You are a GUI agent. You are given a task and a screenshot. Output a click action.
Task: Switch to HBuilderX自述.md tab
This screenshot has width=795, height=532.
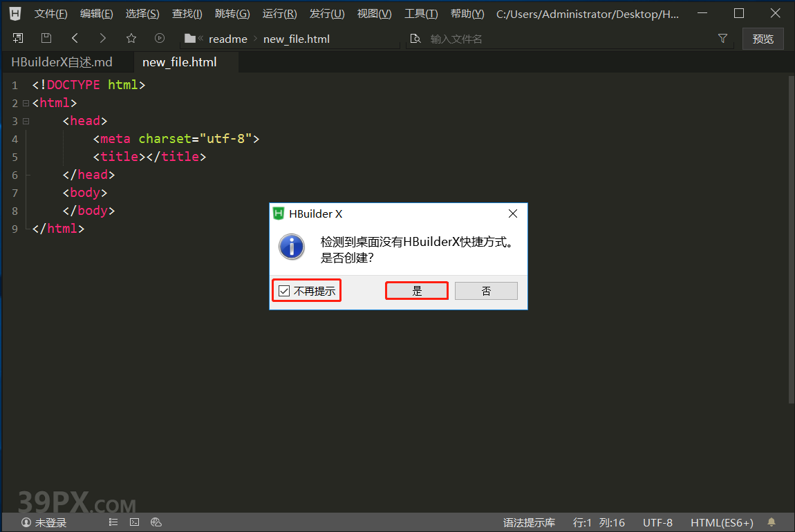point(62,62)
